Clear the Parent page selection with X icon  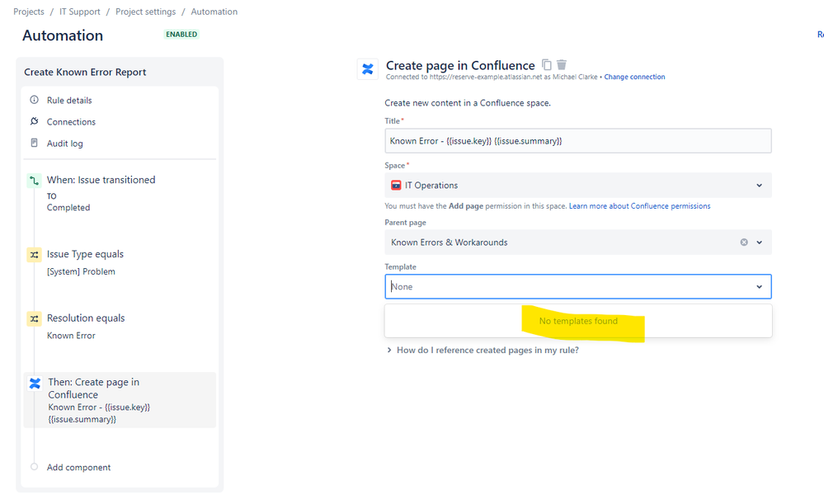pos(744,243)
